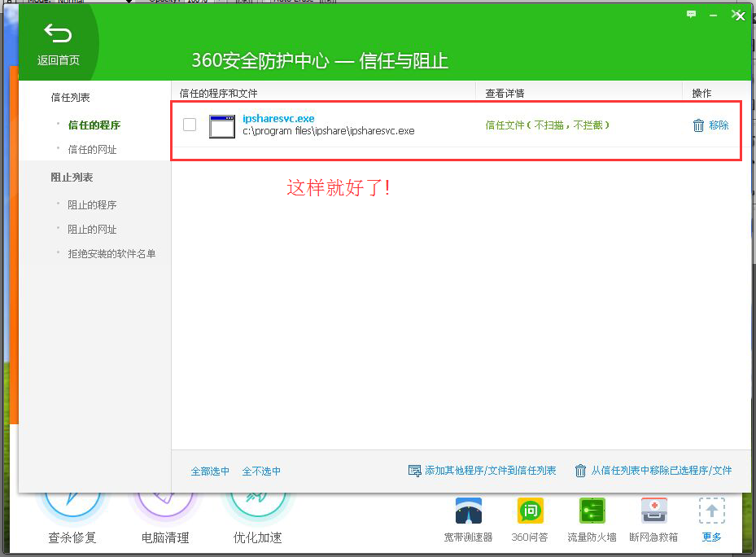Click the 更多 text link
Viewport: 756px width, 557px height.
click(x=711, y=537)
